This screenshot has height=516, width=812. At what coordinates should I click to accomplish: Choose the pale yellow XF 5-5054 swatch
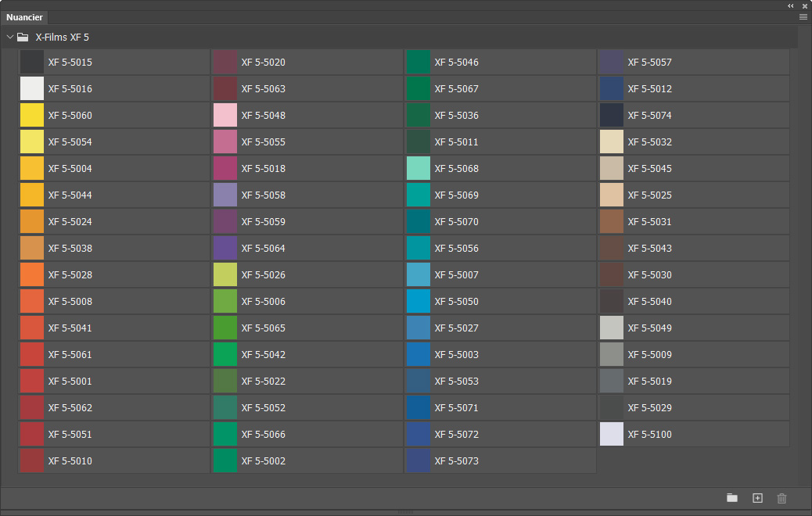[x=32, y=142]
